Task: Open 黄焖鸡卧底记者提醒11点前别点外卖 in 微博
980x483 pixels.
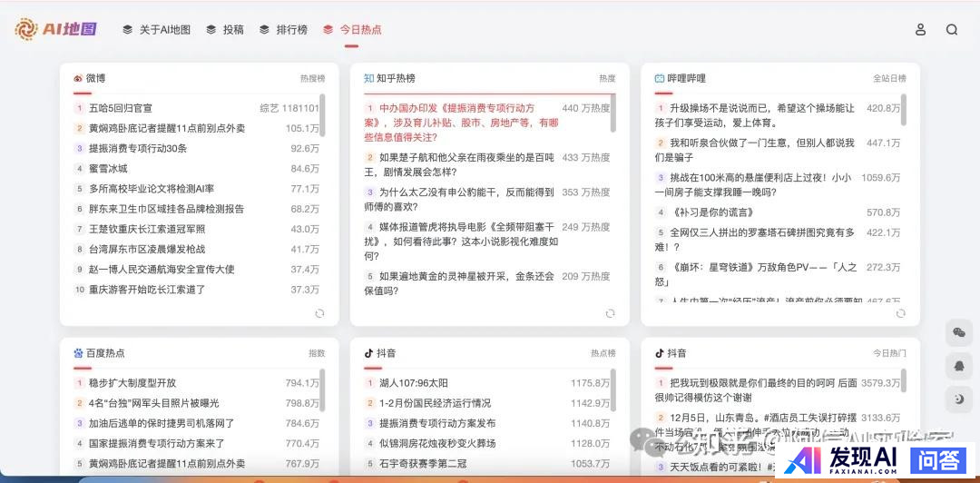Action: (x=167, y=128)
